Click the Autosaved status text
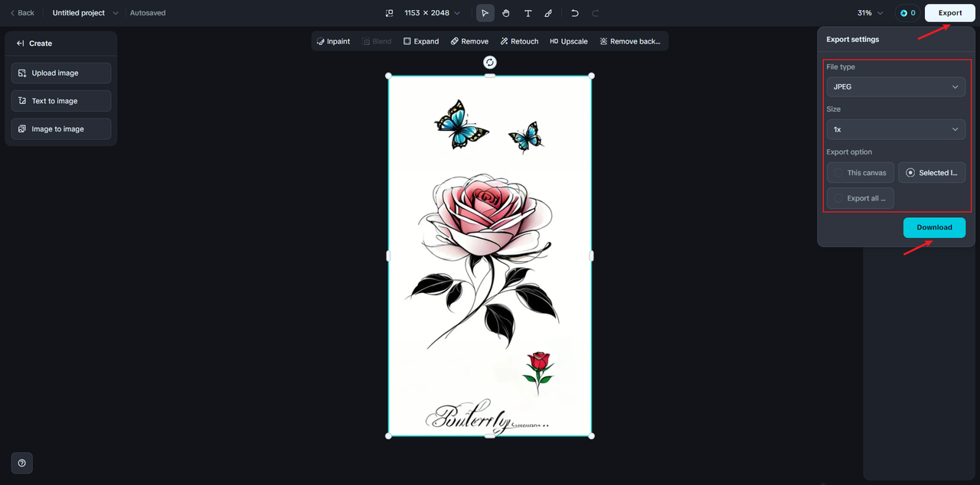This screenshot has height=485, width=980. [148, 13]
